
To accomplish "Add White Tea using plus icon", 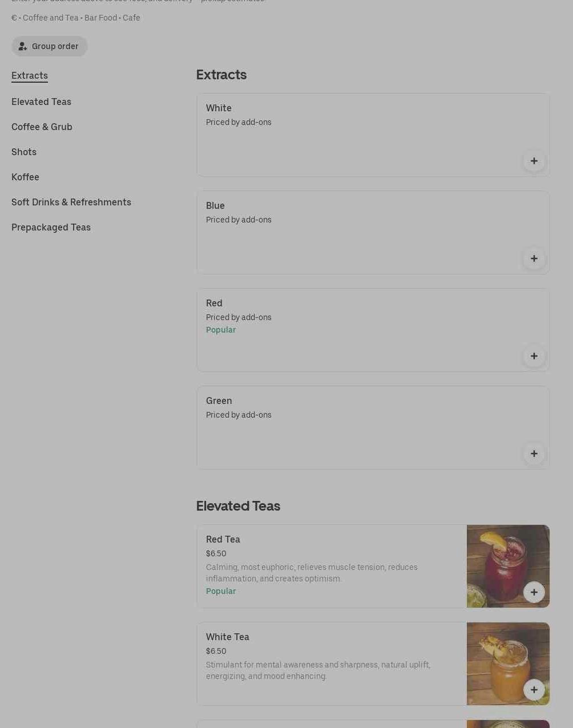I will point(534,690).
